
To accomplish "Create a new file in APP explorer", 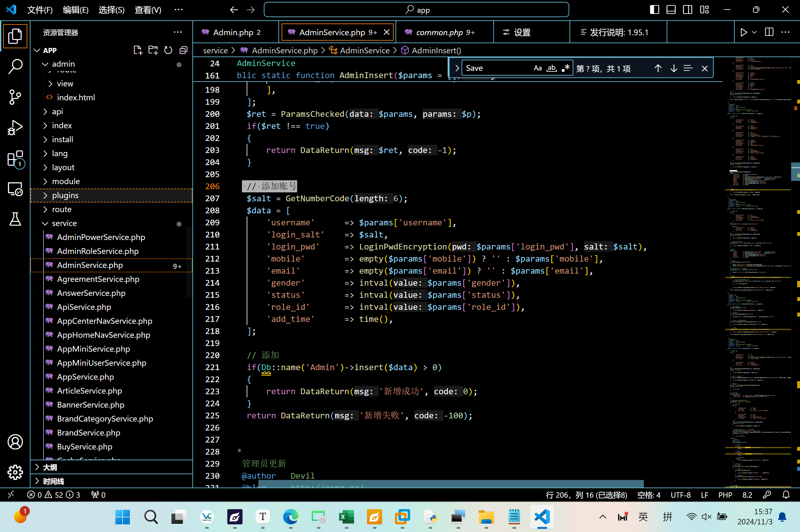I will tap(138, 50).
